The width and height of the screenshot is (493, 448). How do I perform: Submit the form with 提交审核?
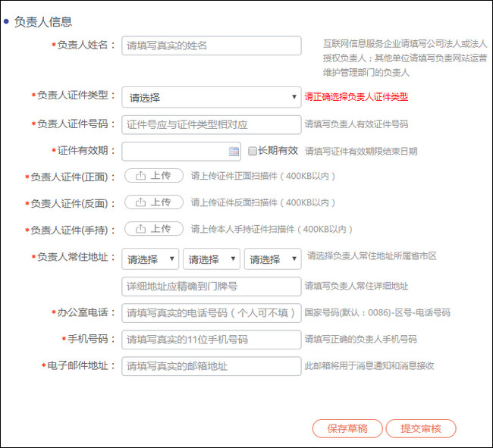click(x=421, y=428)
